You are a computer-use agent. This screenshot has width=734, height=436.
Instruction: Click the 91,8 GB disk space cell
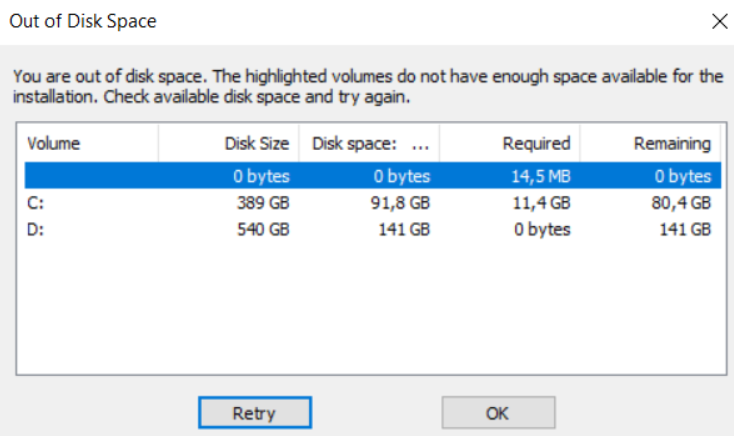(x=401, y=203)
